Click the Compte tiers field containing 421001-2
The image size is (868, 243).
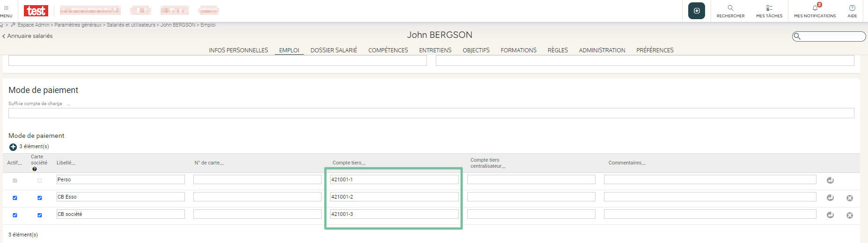(394, 197)
